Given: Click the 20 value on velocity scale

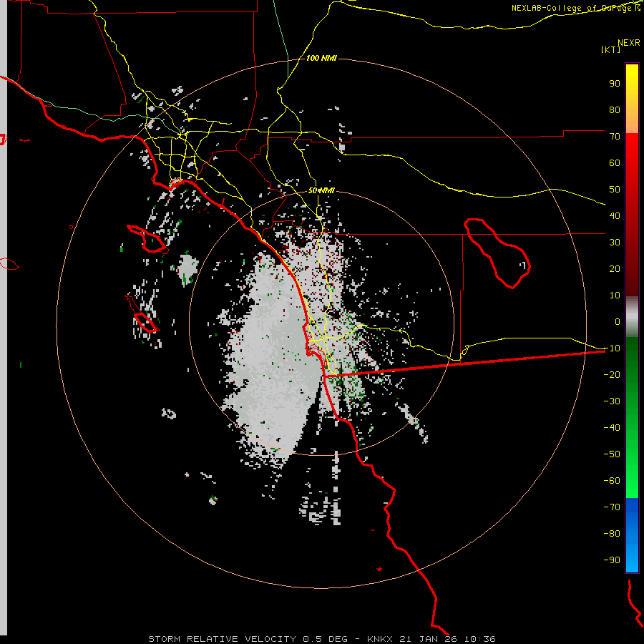Looking at the screenshot, I should [615, 268].
